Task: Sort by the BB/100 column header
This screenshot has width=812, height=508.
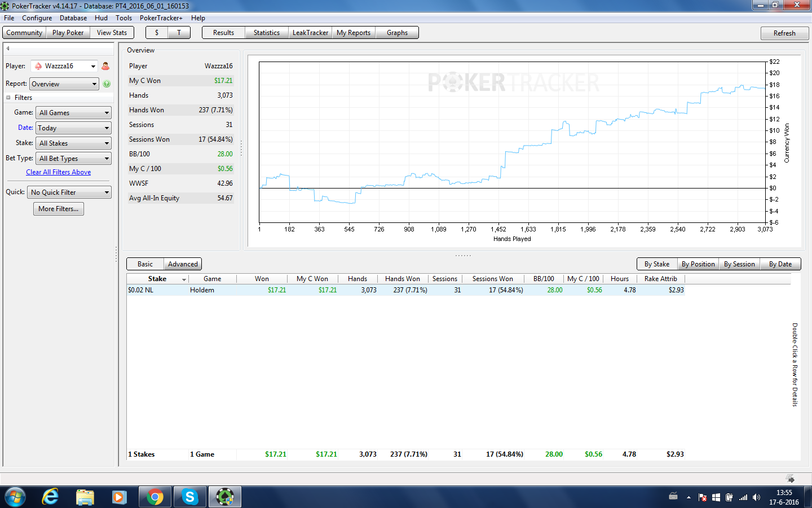Action: click(x=544, y=279)
